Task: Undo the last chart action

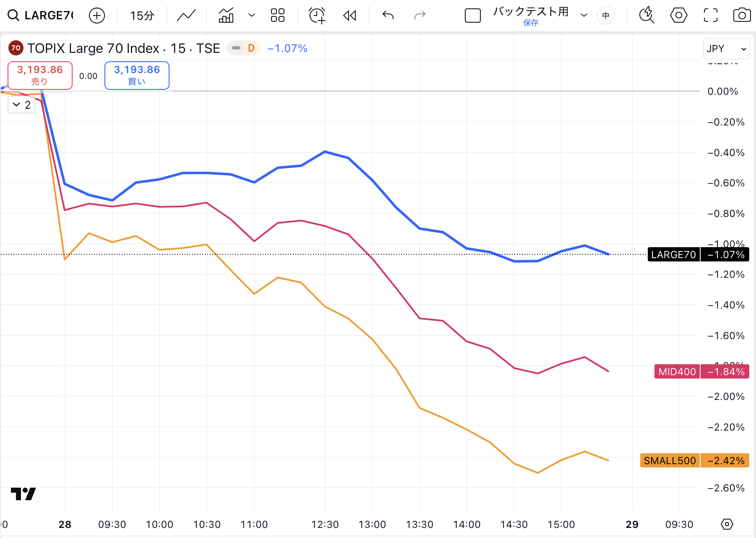Action: [388, 16]
